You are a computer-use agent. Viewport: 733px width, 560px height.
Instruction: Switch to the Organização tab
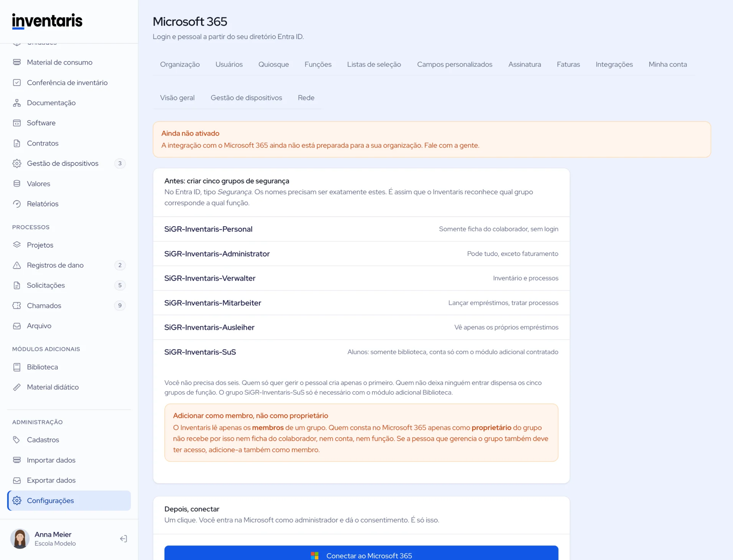(x=180, y=65)
